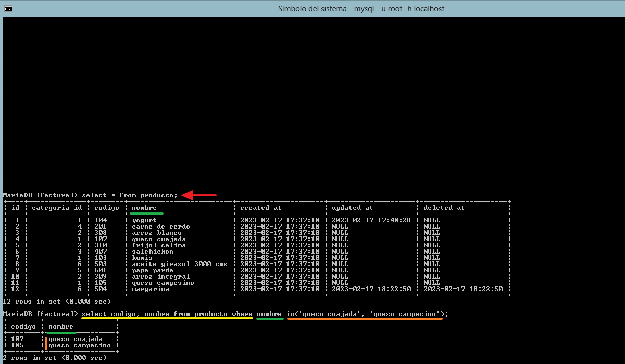This screenshot has width=625, height=364.
Task: Click the updated_at column header
Action: (x=353, y=208)
